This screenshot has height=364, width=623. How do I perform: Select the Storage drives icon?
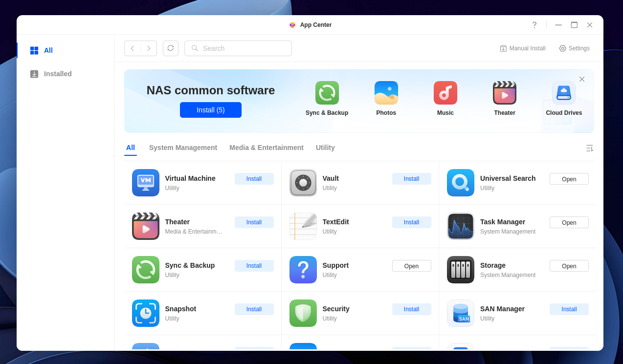point(460,270)
